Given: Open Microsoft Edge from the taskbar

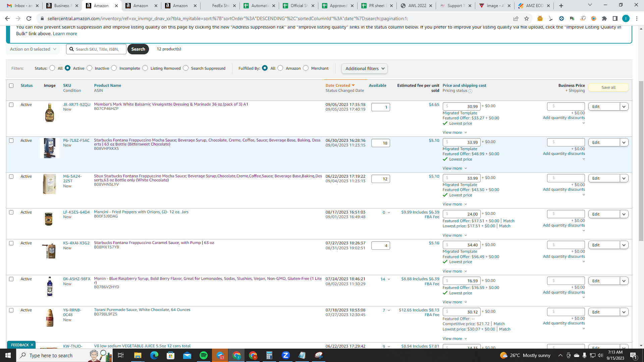Looking at the screenshot, I should click(x=154, y=355).
